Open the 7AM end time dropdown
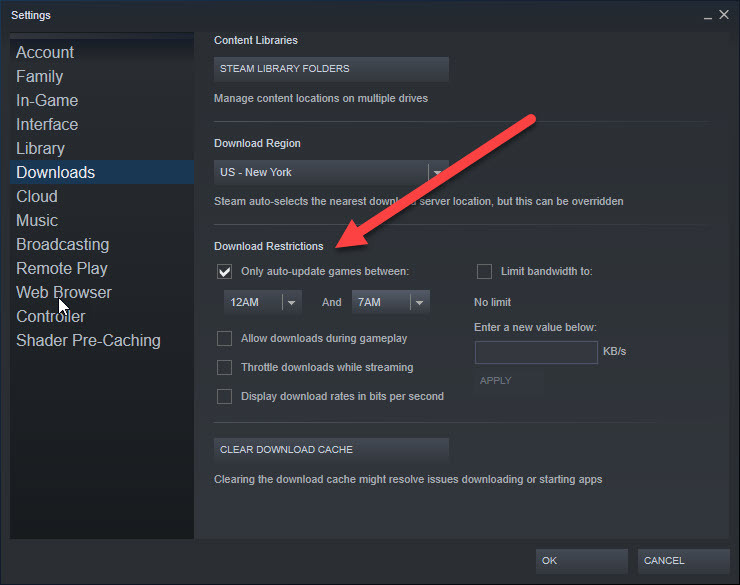740x585 pixels. tap(391, 302)
